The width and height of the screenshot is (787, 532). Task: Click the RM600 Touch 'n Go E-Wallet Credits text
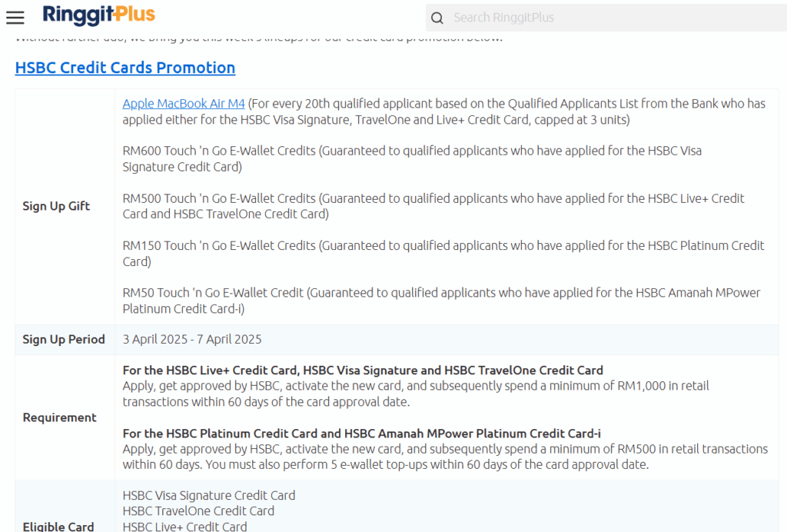click(219, 151)
